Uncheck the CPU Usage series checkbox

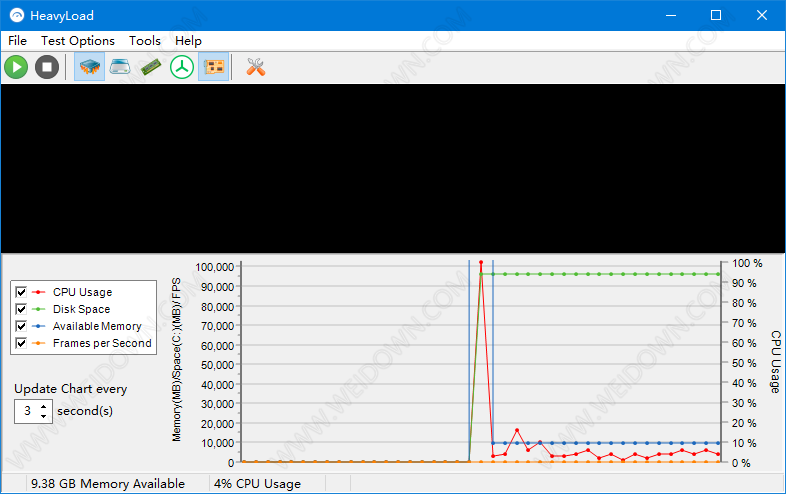[21, 292]
